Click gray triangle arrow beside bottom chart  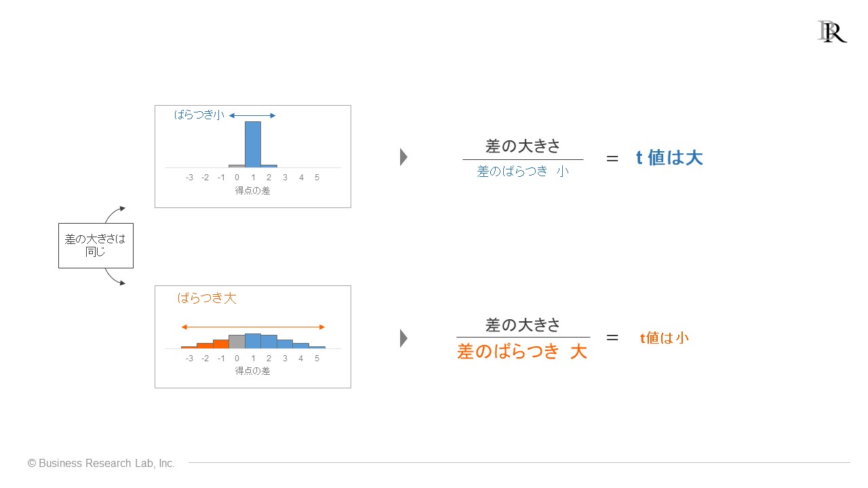pos(403,338)
